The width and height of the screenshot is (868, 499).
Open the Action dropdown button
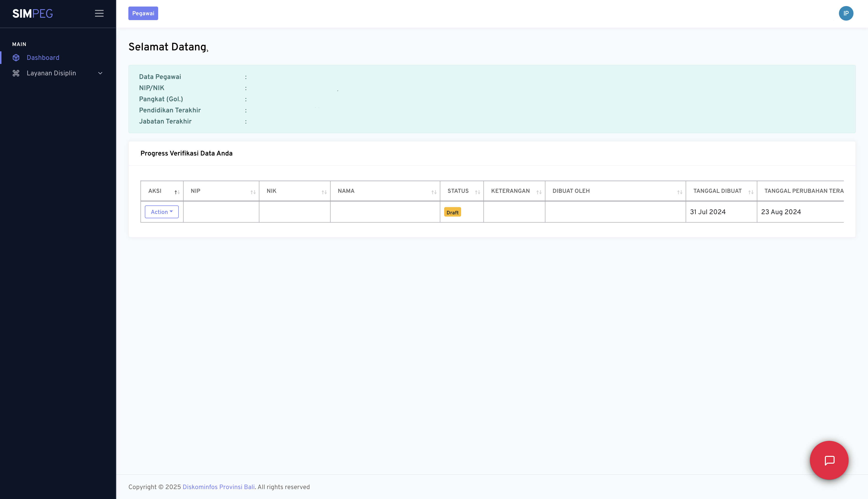162,212
